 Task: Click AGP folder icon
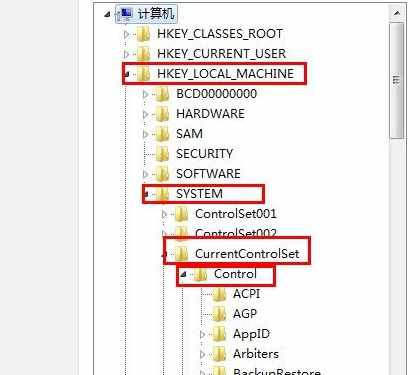219,314
